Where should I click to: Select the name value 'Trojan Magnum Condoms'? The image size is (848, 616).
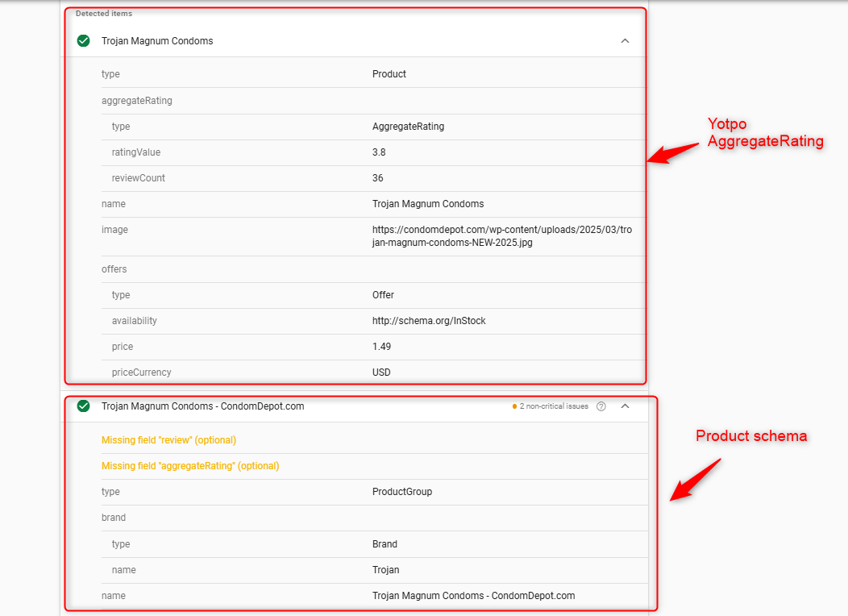(x=428, y=204)
